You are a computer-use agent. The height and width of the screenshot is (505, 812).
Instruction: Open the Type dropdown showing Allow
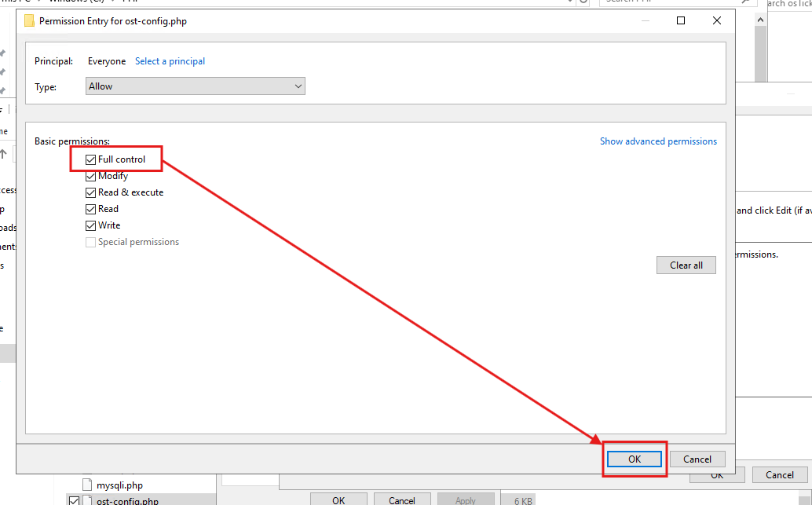click(196, 86)
